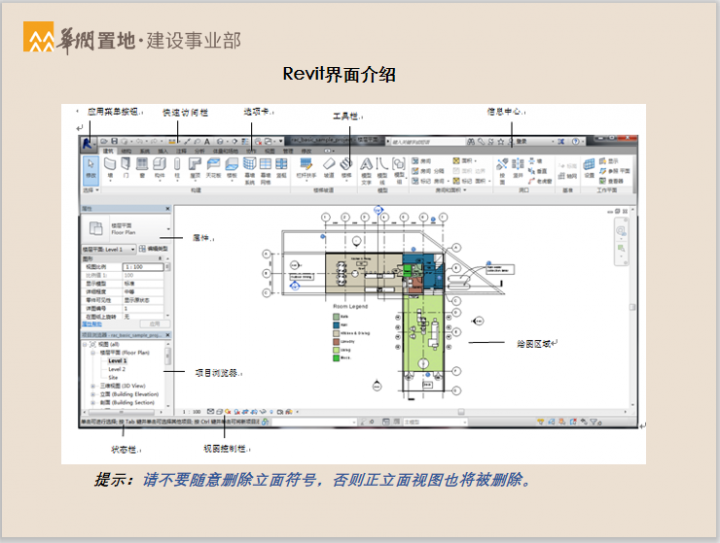
Task: Select the Model Text tool
Action: (366, 170)
